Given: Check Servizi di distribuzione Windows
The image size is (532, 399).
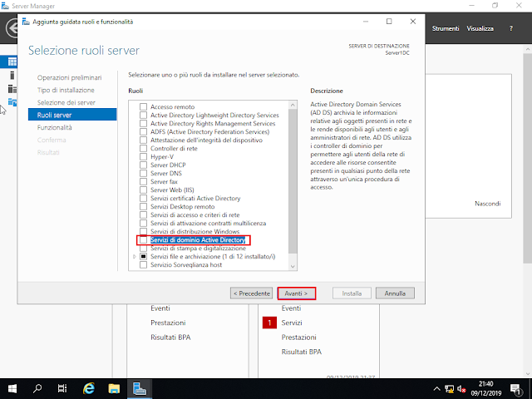Looking at the screenshot, I should tap(143, 232).
